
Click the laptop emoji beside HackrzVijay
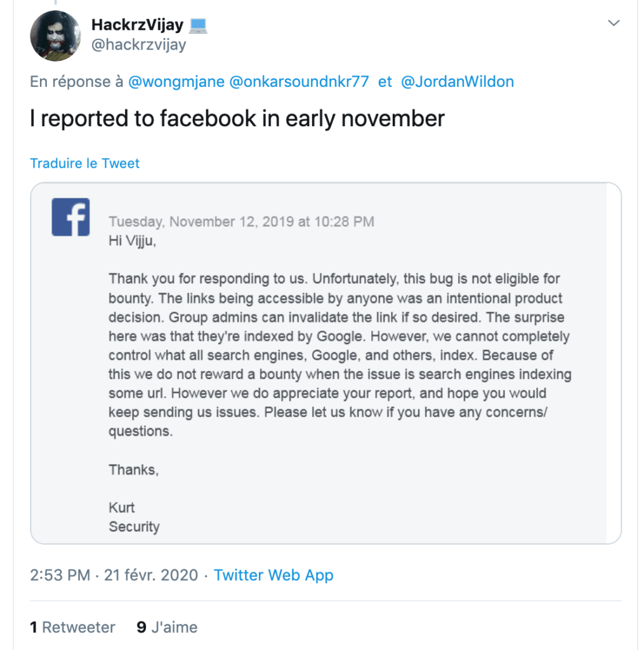click(x=198, y=25)
